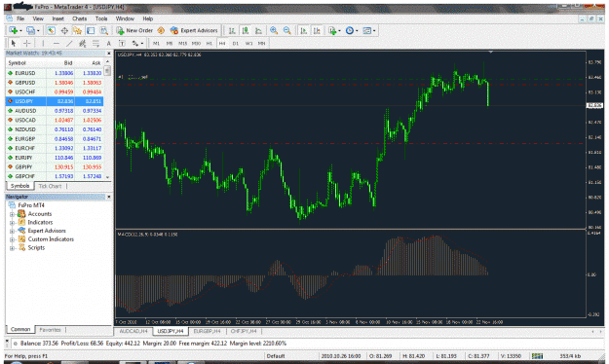This screenshot has width=609, height=364.
Task: Select EURUSD row in Market Watch
Action: [x=55, y=73]
